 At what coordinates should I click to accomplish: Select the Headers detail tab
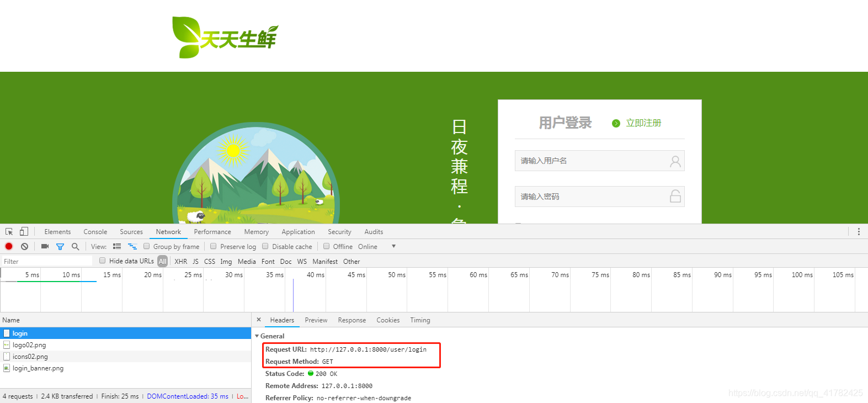click(x=282, y=320)
